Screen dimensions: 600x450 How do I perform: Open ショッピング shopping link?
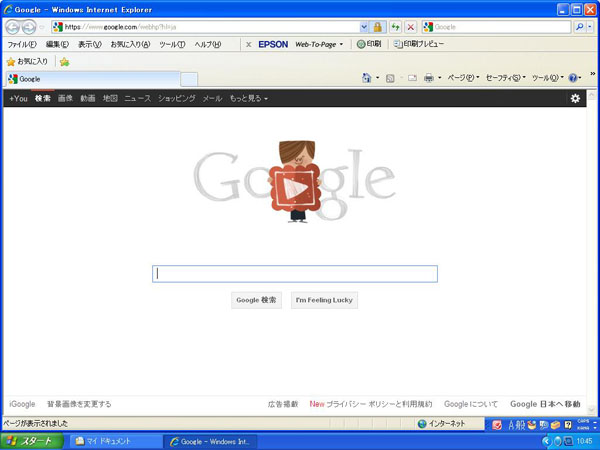click(x=177, y=98)
